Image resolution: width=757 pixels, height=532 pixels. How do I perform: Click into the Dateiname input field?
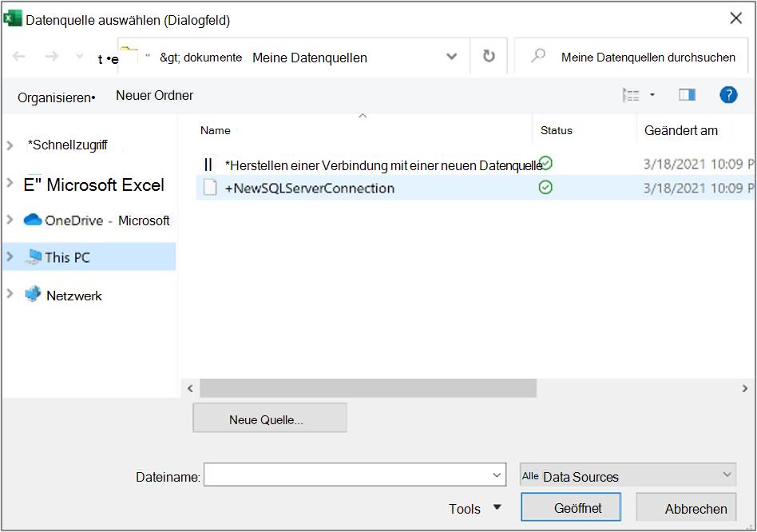[355, 475]
